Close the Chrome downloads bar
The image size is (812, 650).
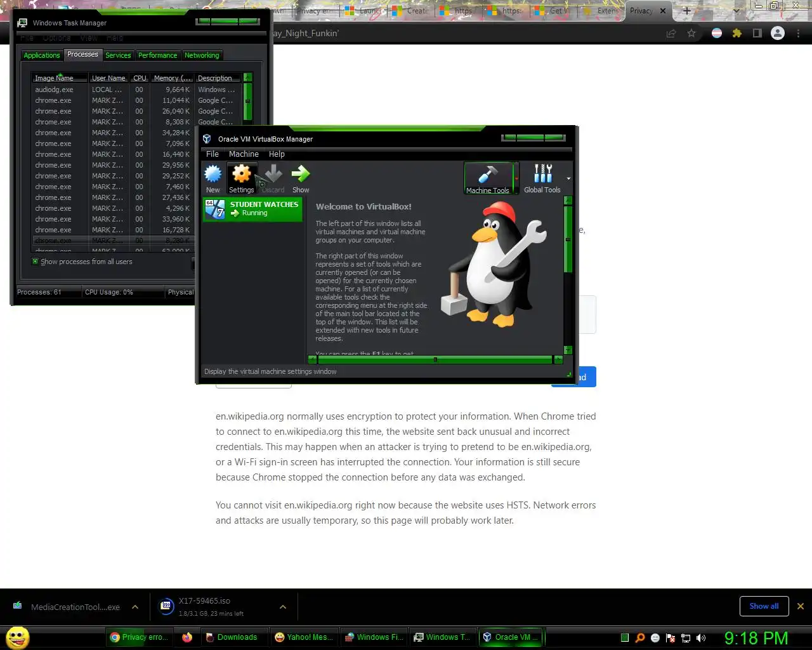pyautogui.click(x=801, y=606)
